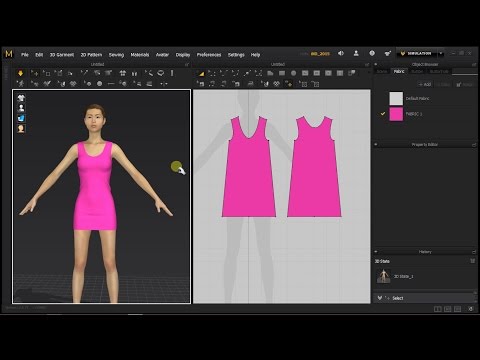Open the Avatar menu
Screen dimensions: 480x360
pyautogui.click(x=162, y=55)
